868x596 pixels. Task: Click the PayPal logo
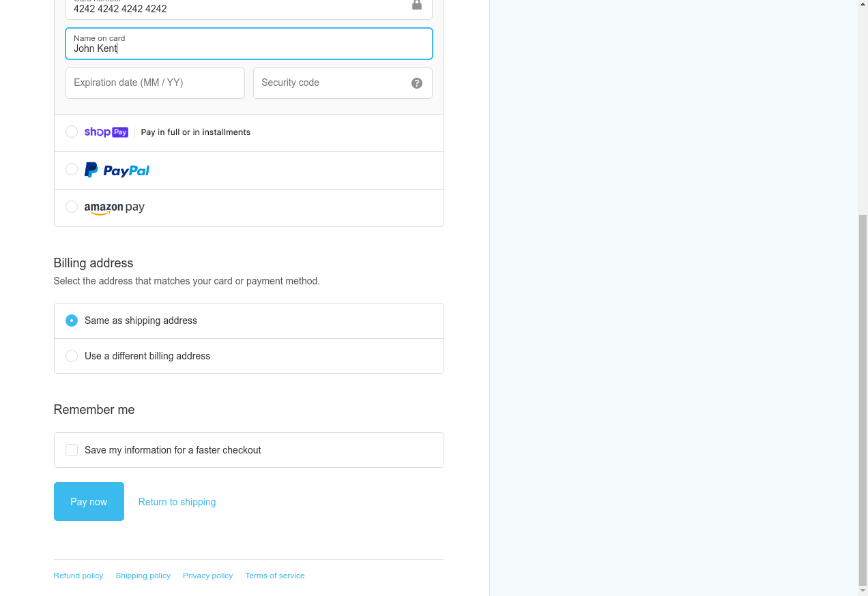click(117, 170)
